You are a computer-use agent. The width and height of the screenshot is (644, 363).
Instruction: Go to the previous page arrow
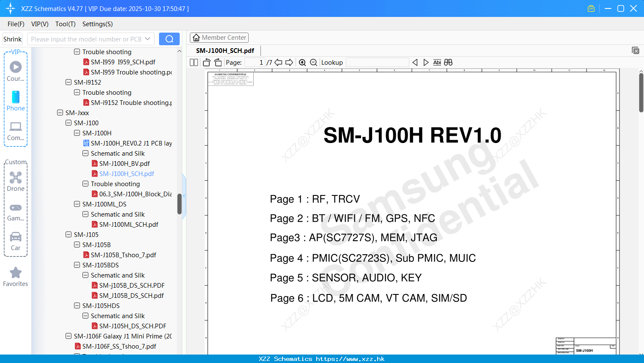coord(278,63)
